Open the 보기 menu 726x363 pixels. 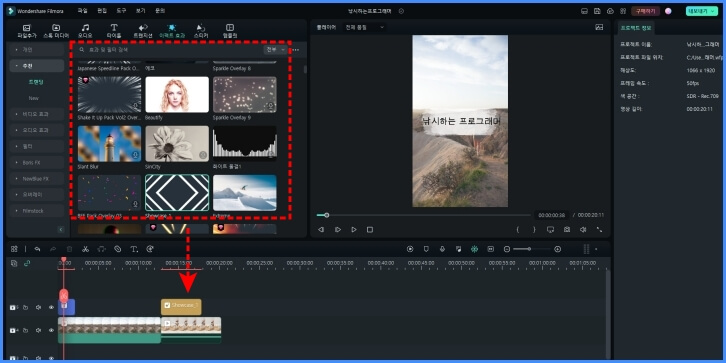pyautogui.click(x=141, y=11)
